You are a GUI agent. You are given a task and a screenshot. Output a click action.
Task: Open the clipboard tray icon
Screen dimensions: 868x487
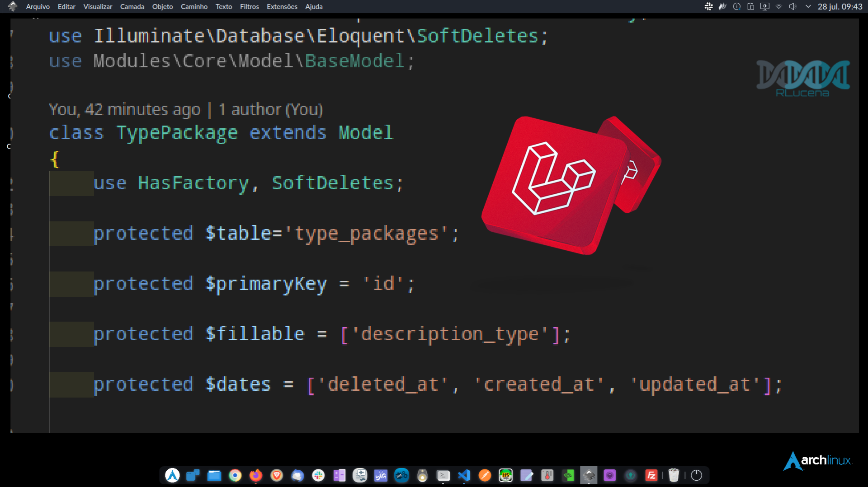[x=750, y=6]
